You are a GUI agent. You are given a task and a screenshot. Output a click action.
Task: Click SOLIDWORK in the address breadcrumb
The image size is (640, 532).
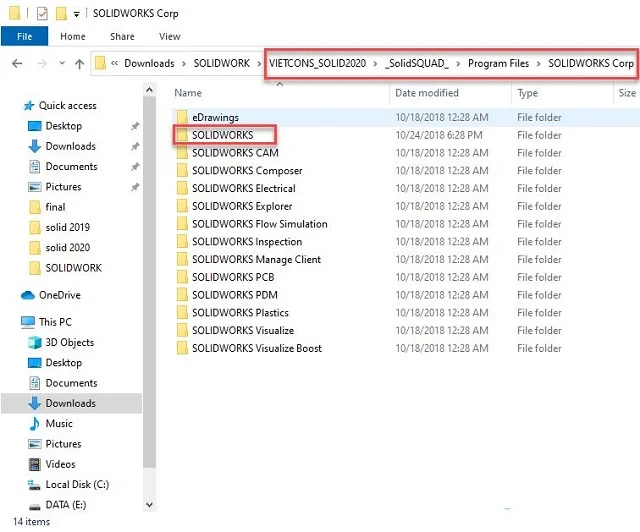tap(222, 63)
